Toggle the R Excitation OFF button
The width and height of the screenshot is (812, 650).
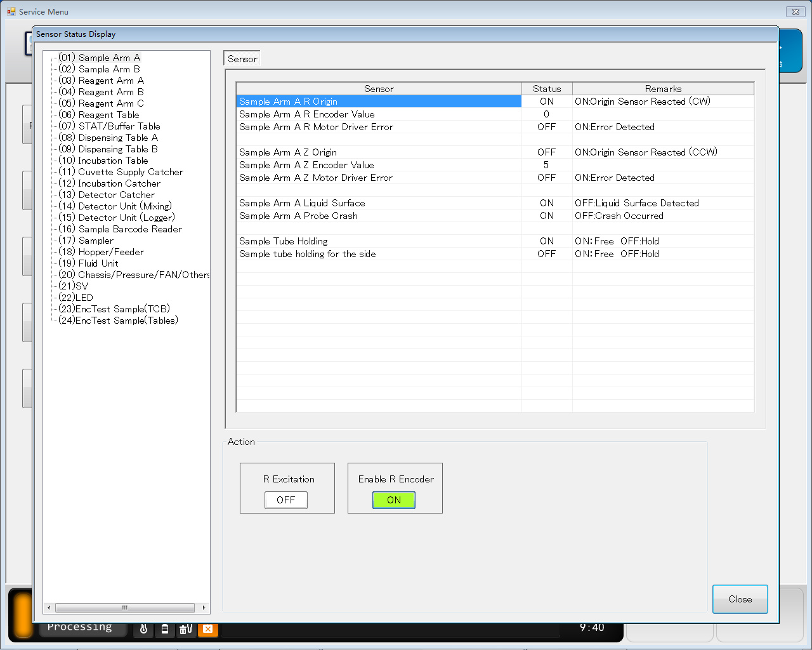tap(286, 500)
